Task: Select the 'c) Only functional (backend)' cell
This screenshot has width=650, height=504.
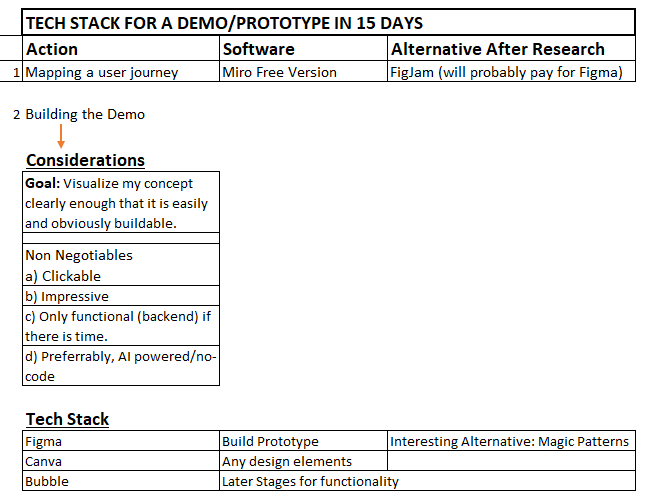Action: 121,326
